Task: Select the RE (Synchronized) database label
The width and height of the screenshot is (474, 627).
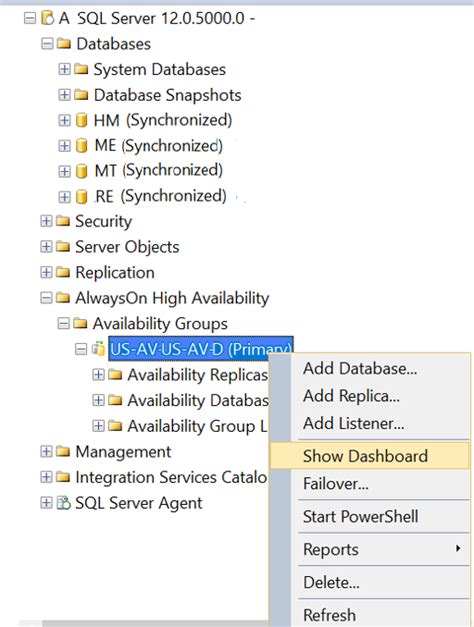Action: [160, 196]
